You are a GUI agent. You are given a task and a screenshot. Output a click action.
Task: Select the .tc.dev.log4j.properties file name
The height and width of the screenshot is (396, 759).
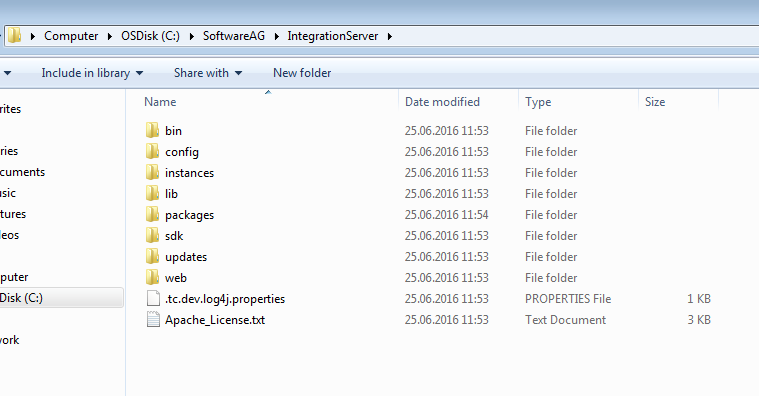(x=225, y=299)
